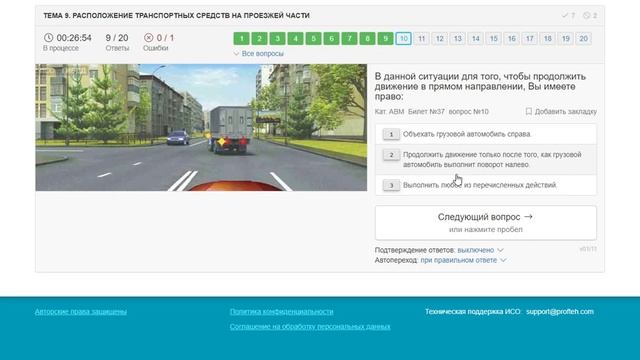
Task: Jump to question 11
Action: [421, 38]
